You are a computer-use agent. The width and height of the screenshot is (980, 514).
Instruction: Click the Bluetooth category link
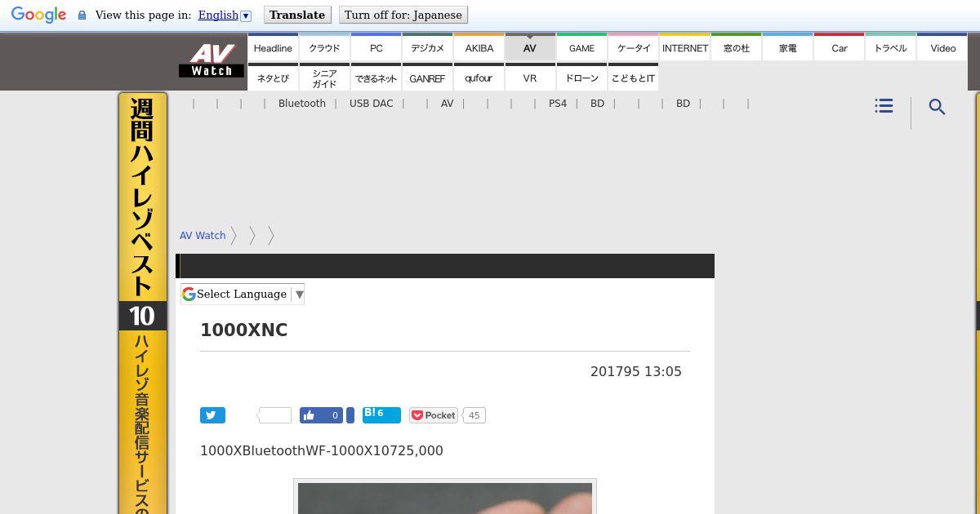tap(302, 104)
